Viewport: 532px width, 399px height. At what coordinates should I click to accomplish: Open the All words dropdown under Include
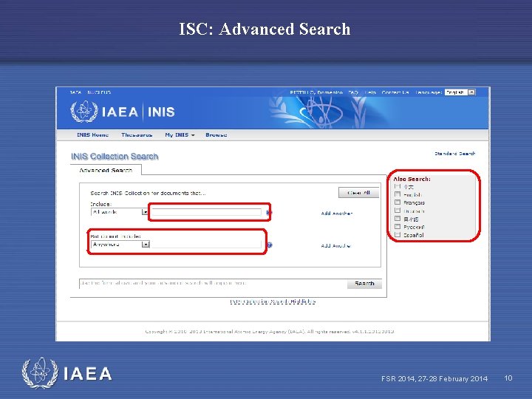click(x=120, y=212)
